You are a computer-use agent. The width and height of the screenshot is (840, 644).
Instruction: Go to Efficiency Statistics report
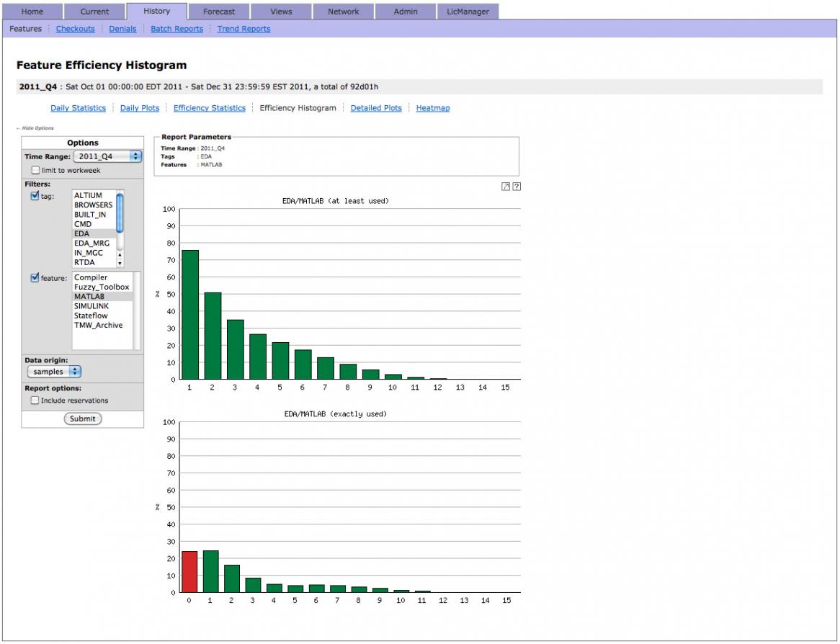pos(210,107)
